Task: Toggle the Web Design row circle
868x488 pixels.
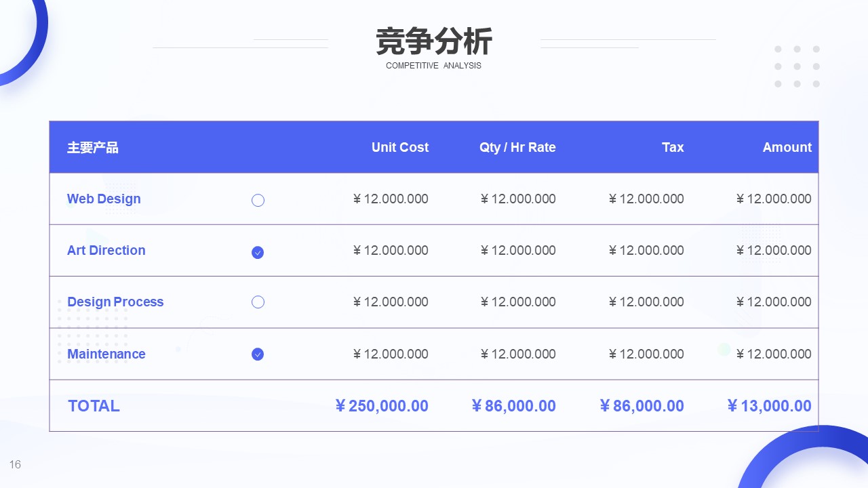Action: pyautogui.click(x=258, y=200)
